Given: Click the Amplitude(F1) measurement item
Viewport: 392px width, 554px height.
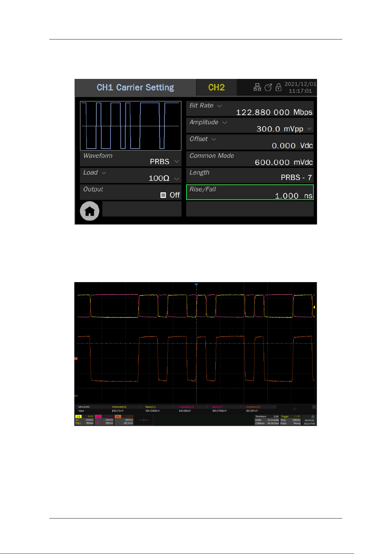Looking at the screenshot, I should (253, 407).
